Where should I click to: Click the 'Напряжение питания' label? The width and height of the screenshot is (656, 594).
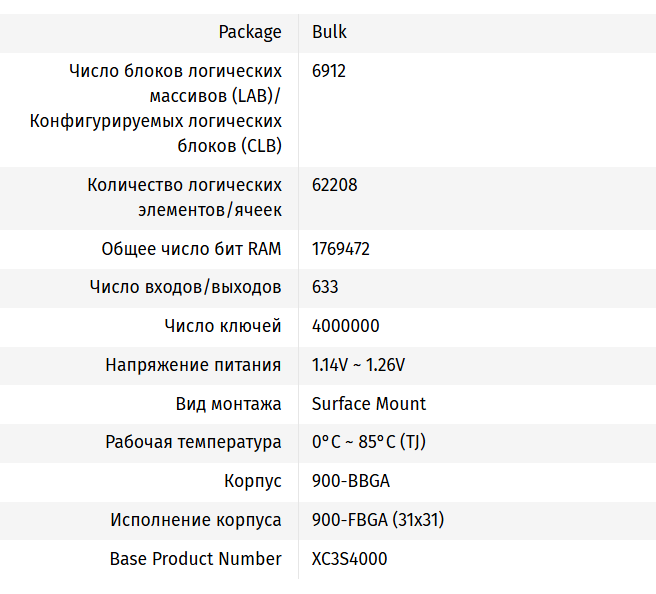(x=193, y=365)
